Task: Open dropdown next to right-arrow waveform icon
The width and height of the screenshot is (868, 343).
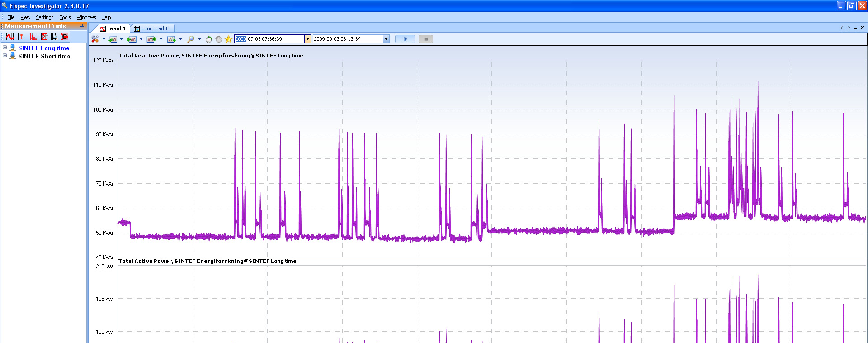Action: click(x=161, y=39)
